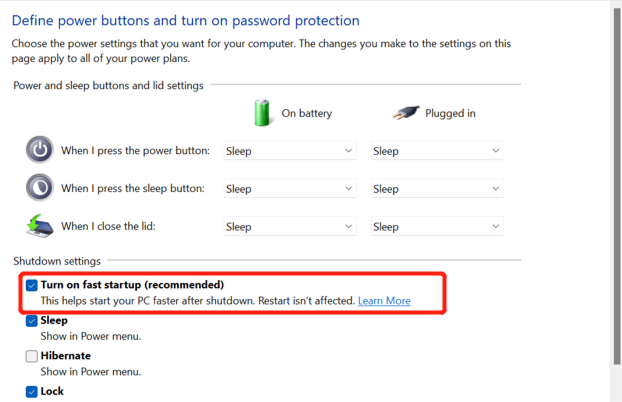Viewport: 622px width, 402px height.
Task: Click the sleep button moon icon
Action: point(38,188)
